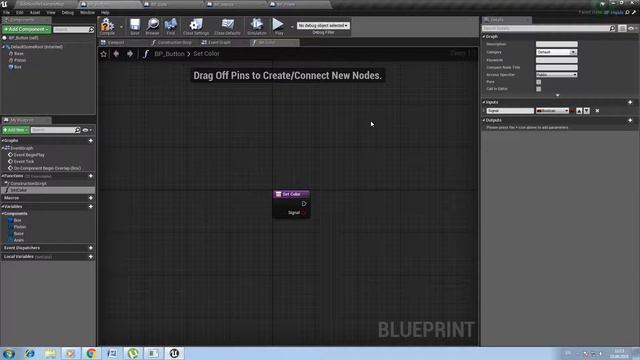640x360 pixels.
Task: Open the Category dropdown showing Default
Action: 556,52
